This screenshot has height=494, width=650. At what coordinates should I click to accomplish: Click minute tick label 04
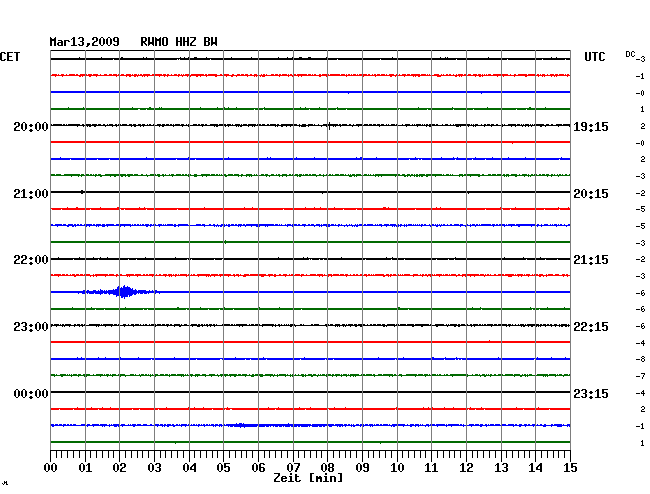189,468
